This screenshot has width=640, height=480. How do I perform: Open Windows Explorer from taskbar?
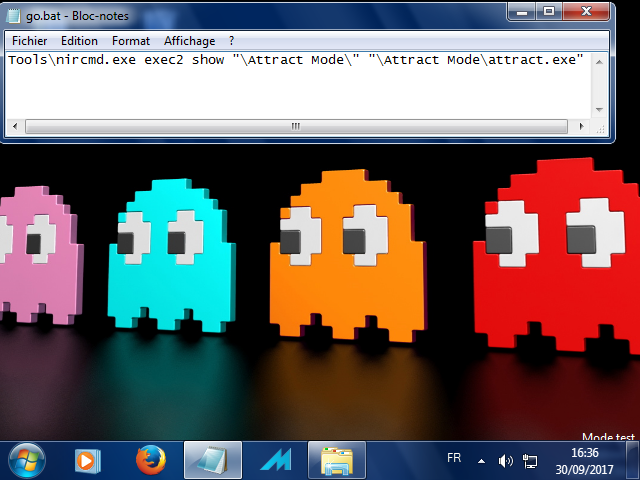[x=337, y=460]
